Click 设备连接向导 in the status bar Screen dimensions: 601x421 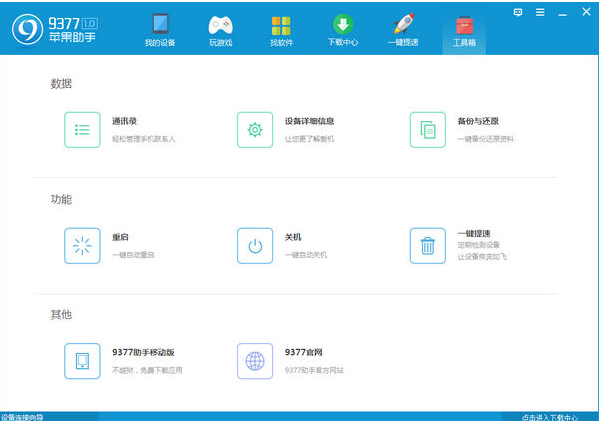tap(22, 417)
